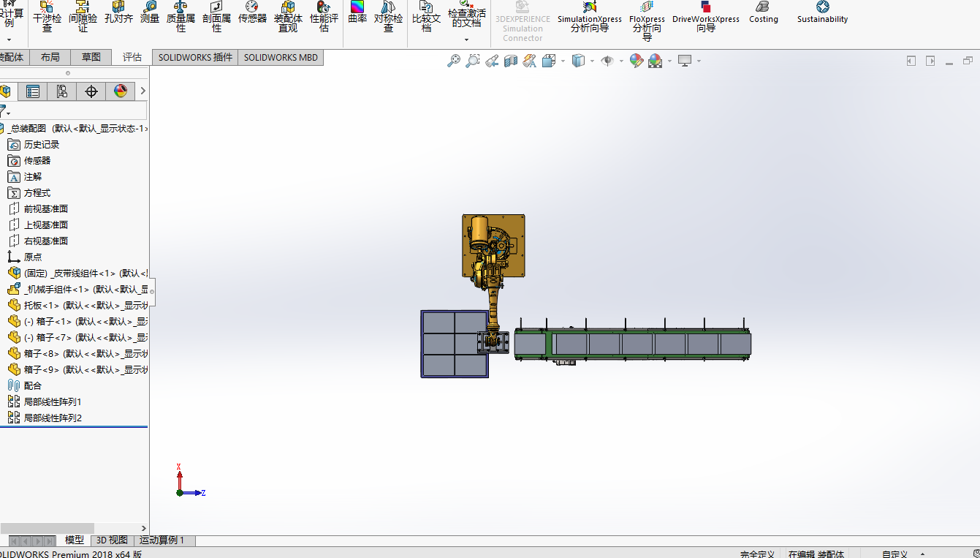Expand more manager panel tabs chevron
The image size is (980, 558).
(x=143, y=91)
